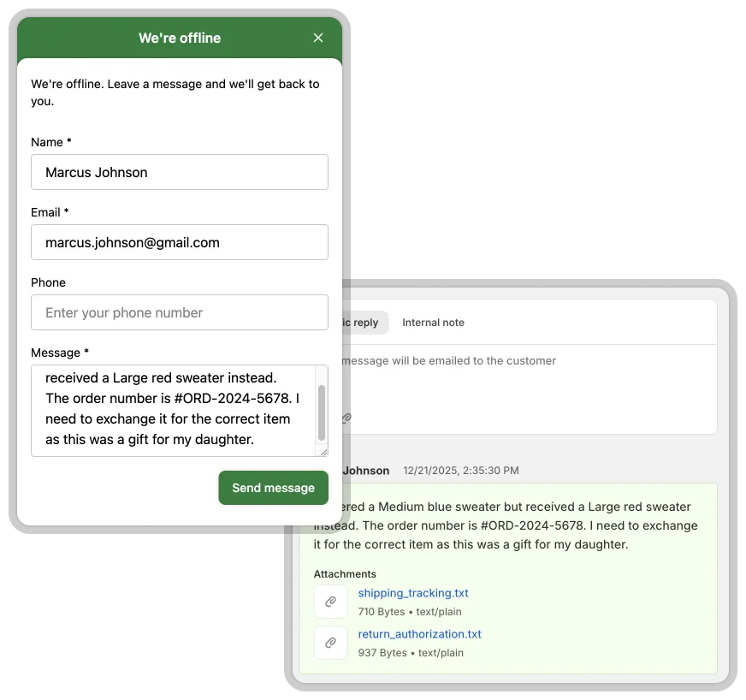The image size is (746, 700).
Task: Close the We're offline chat widget
Action: (x=318, y=38)
